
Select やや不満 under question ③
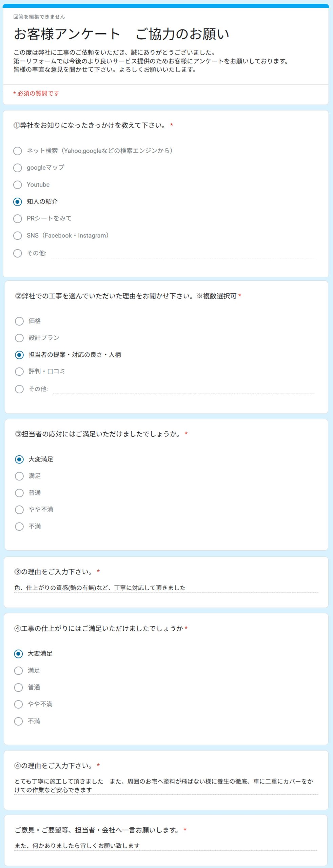(19, 510)
